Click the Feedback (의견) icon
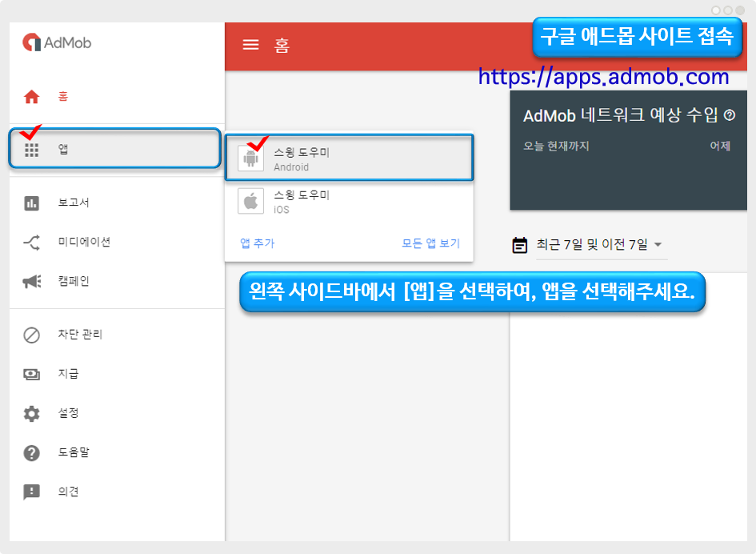 click(31, 492)
